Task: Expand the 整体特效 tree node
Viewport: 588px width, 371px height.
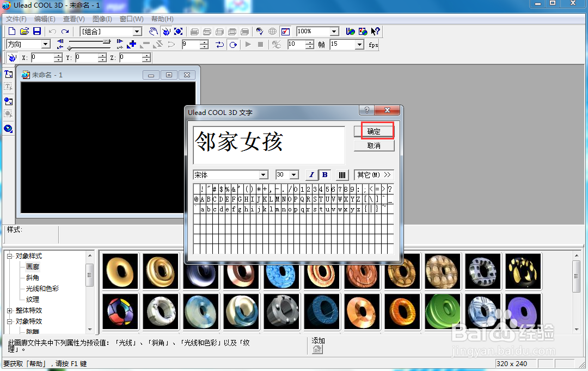Action: 10,311
